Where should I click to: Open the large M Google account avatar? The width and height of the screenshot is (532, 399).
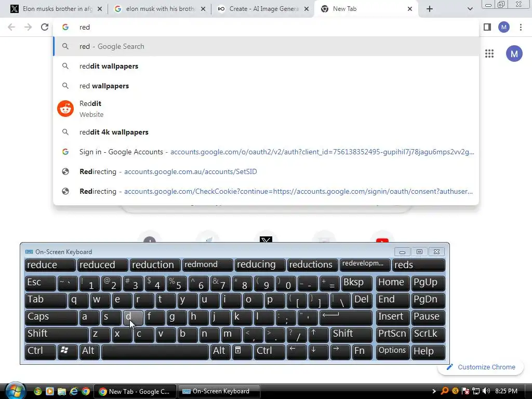514,54
